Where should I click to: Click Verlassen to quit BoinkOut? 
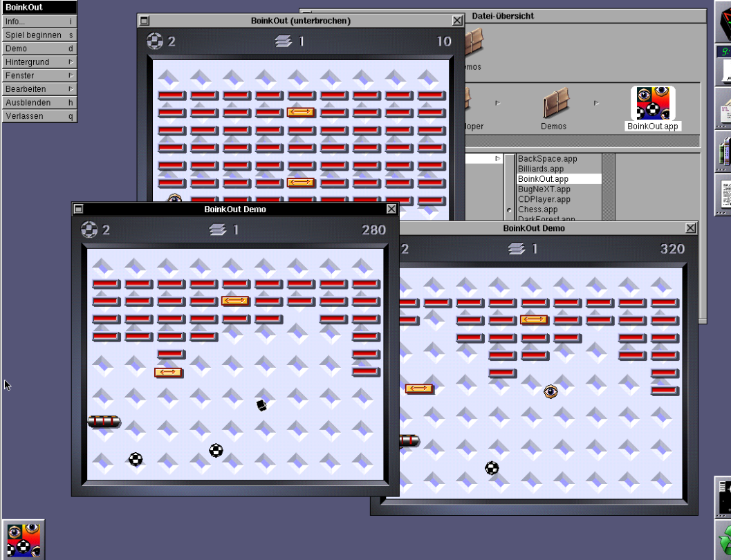(39, 116)
